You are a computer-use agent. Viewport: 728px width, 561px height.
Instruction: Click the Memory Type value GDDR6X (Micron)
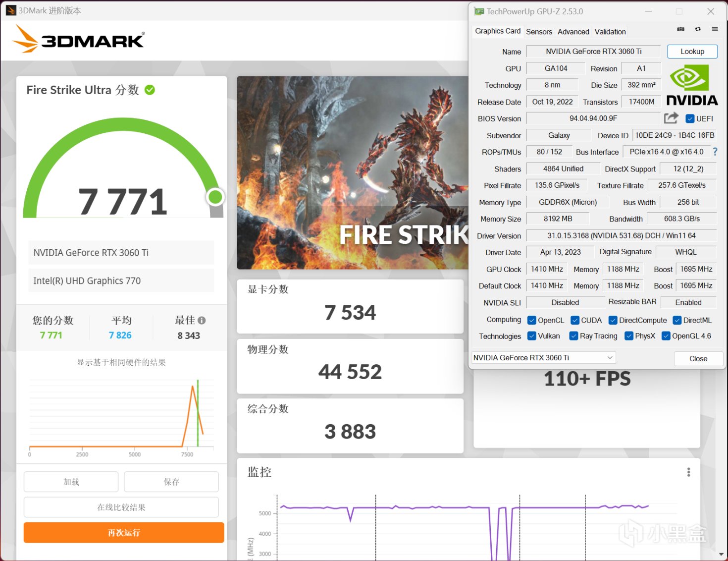tap(568, 202)
